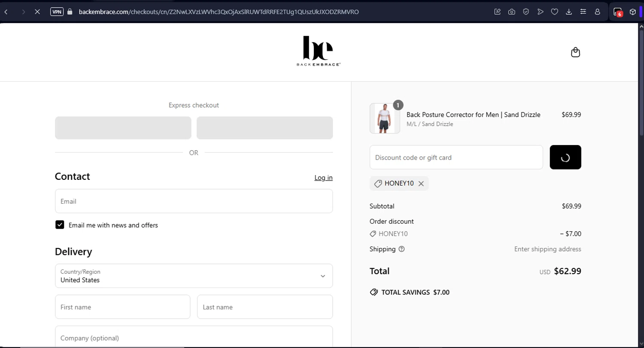The image size is (644, 348).
Task: Click the Order discount label
Action: tap(392, 221)
